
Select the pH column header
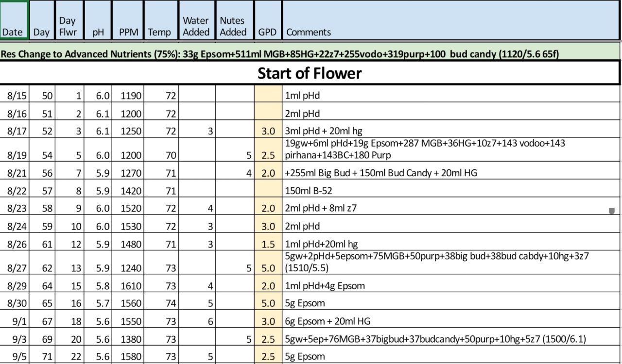98,20
